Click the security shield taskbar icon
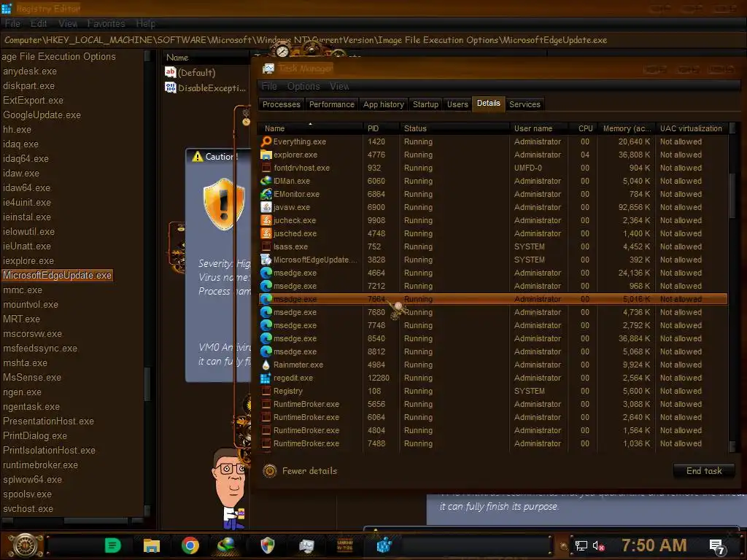This screenshot has width=747, height=560. click(268, 545)
